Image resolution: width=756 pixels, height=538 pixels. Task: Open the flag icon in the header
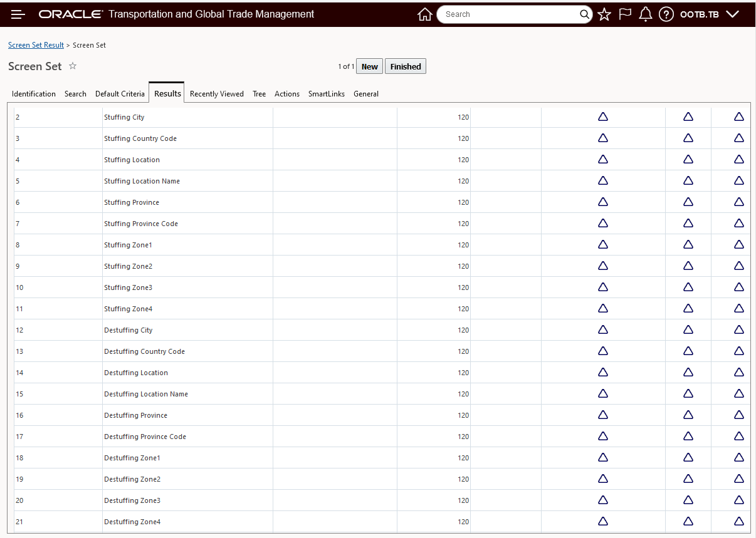pos(625,14)
